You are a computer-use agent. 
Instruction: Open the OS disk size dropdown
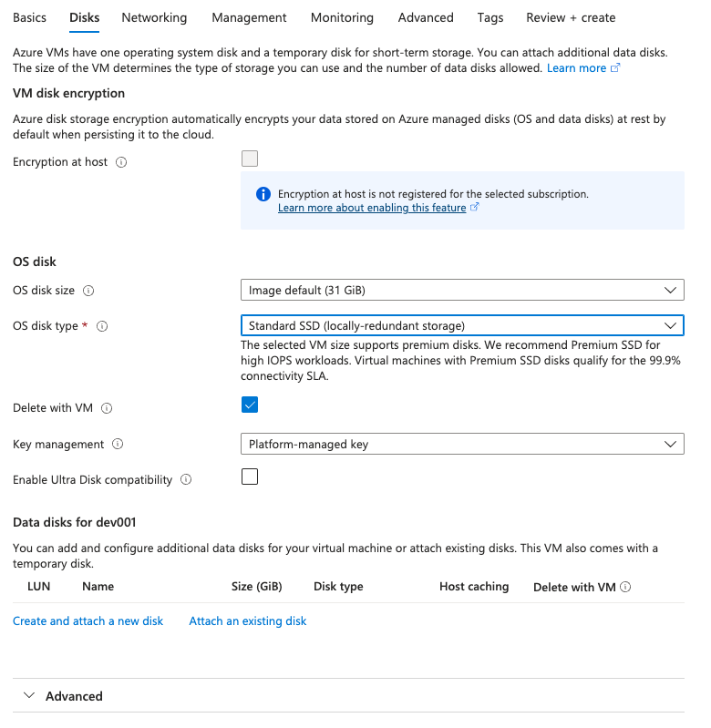(x=462, y=290)
